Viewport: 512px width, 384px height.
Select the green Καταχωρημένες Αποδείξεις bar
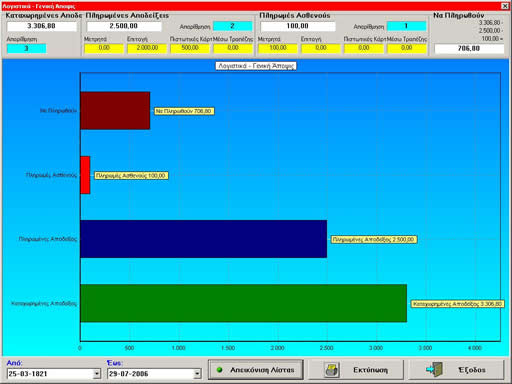(x=243, y=303)
